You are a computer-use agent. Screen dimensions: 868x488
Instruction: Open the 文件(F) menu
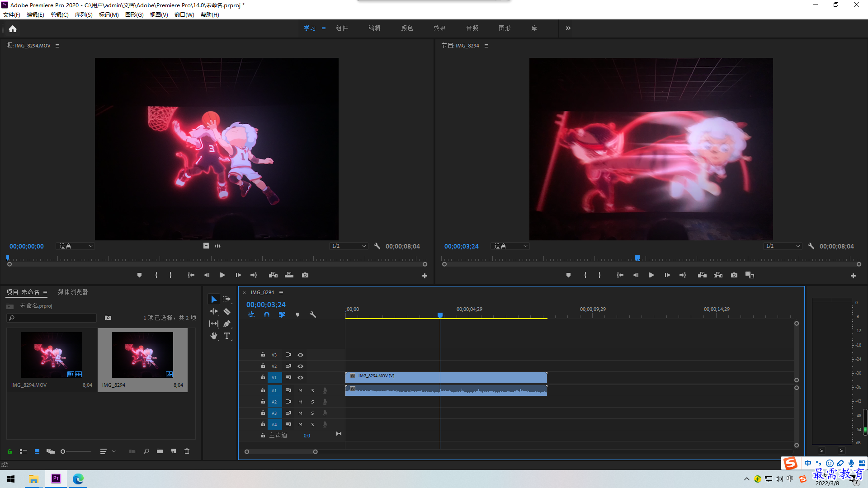coord(12,14)
